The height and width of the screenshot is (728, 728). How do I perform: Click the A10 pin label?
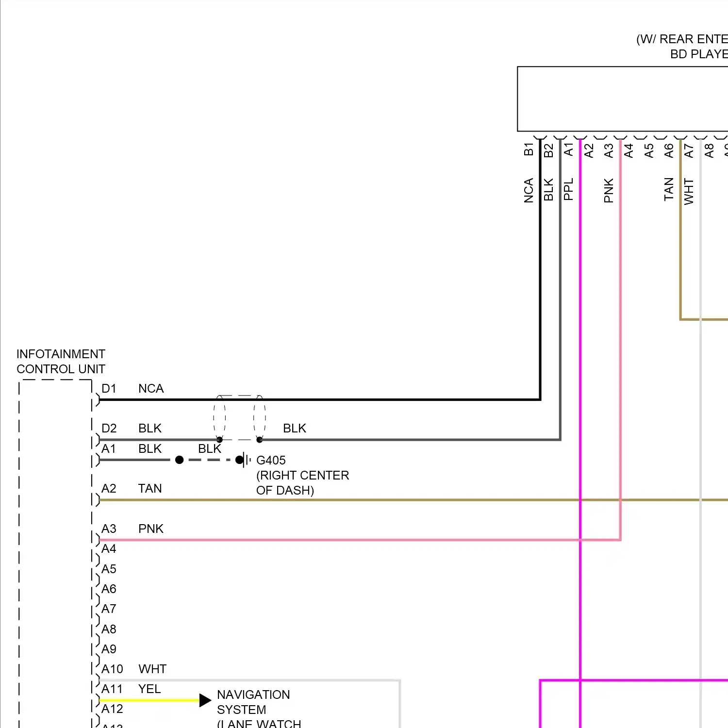(x=112, y=669)
